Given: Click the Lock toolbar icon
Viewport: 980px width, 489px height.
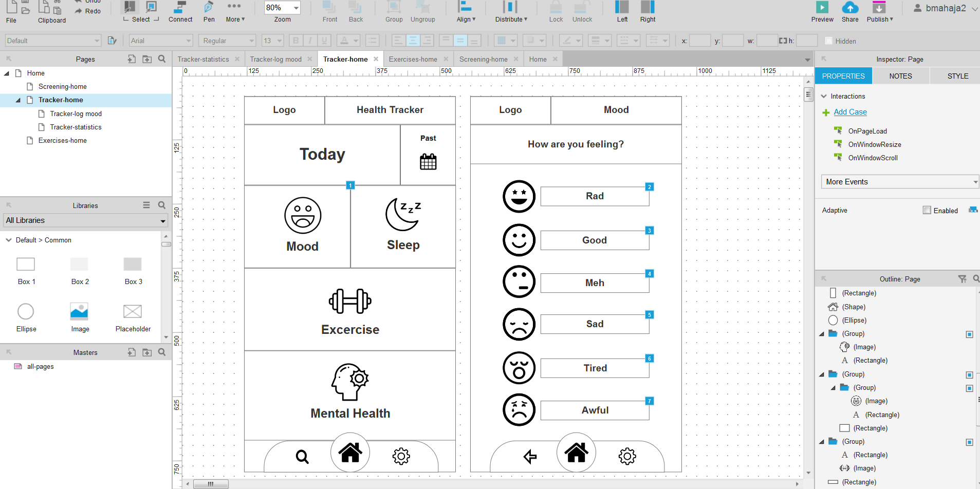Looking at the screenshot, I should 556,8.
